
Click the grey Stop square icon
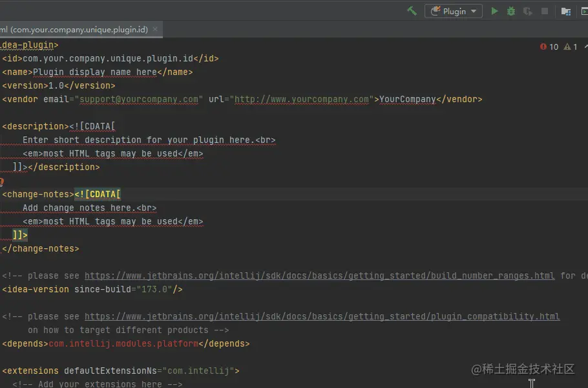click(545, 11)
